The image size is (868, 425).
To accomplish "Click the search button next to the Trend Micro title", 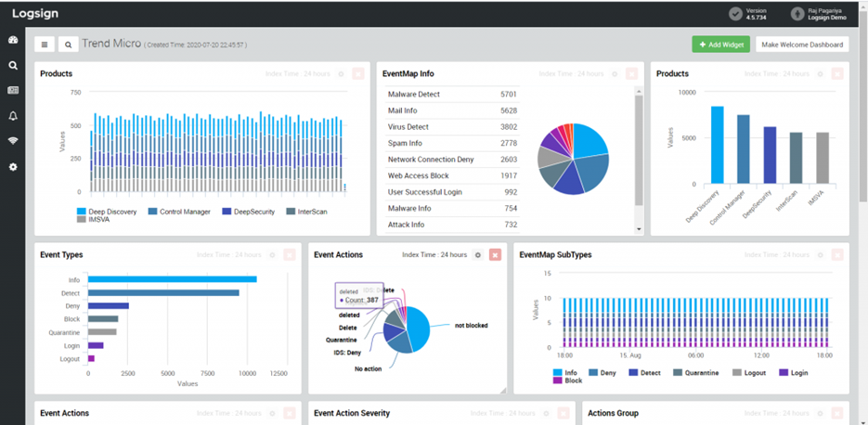I will [68, 45].
